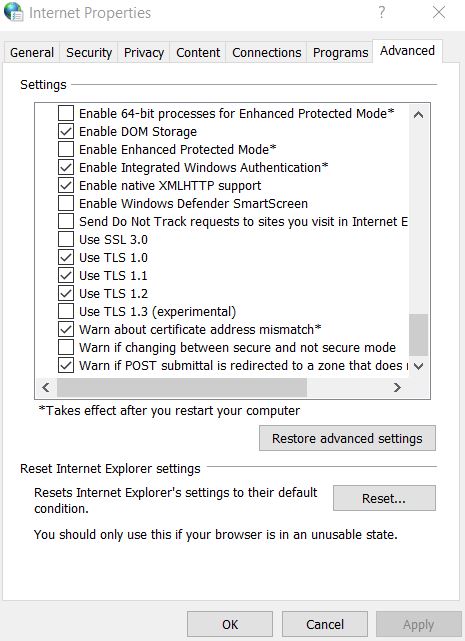Enable Windows Defender SmartScreen checkbox
The image size is (465, 641).
pyautogui.click(x=66, y=204)
